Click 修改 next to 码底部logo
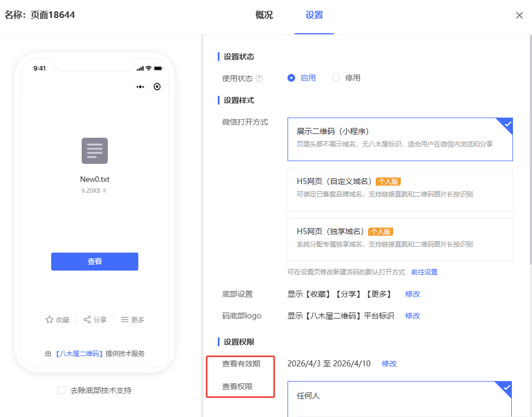Image resolution: width=532 pixels, height=417 pixels. coord(413,316)
